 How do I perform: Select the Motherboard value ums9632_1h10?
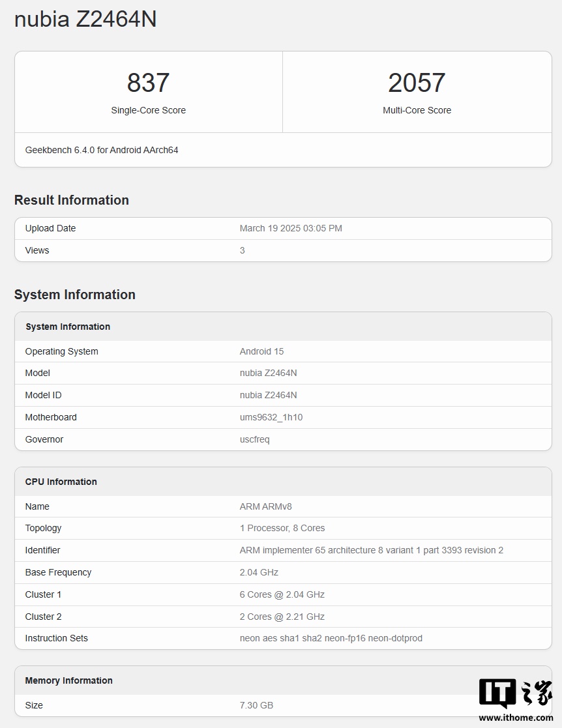coord(271,417)
